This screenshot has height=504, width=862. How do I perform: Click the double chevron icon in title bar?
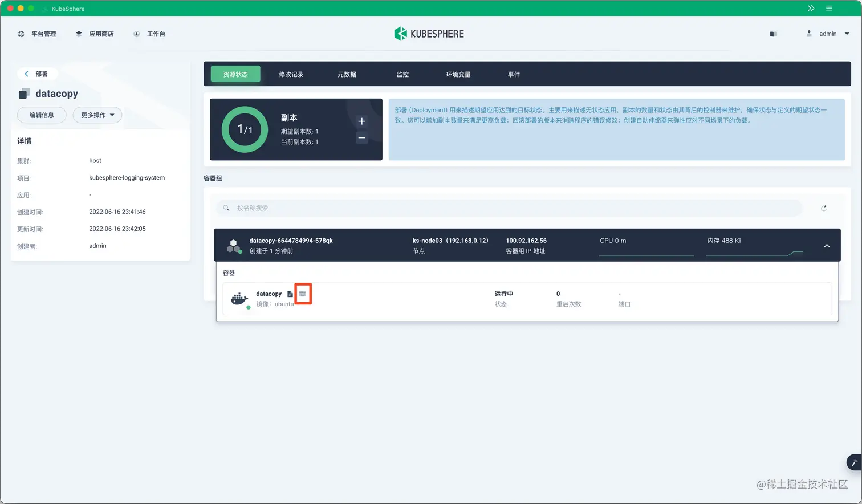[811, 9]
